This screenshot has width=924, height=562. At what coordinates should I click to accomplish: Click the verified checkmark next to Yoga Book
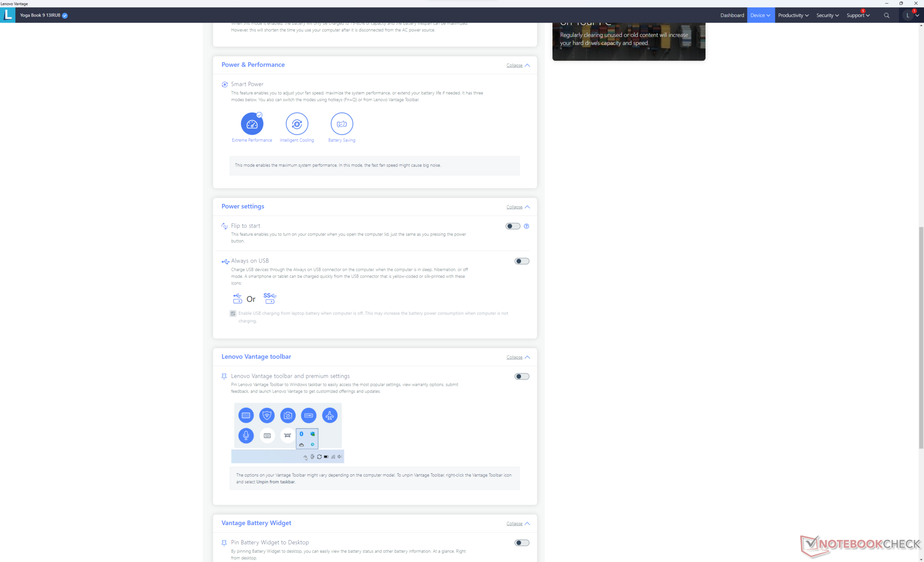click(x=65, y=15)
